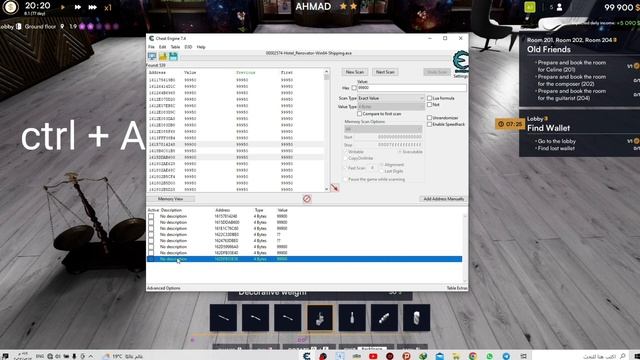Click the Windows Start button
This screenshot has height=360, width=640.
[636, 356]
